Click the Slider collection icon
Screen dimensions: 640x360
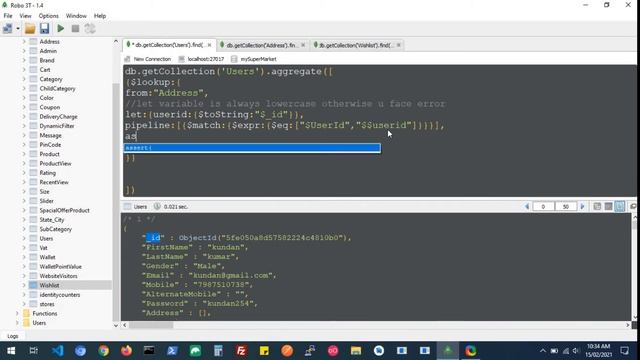point(33,201)
